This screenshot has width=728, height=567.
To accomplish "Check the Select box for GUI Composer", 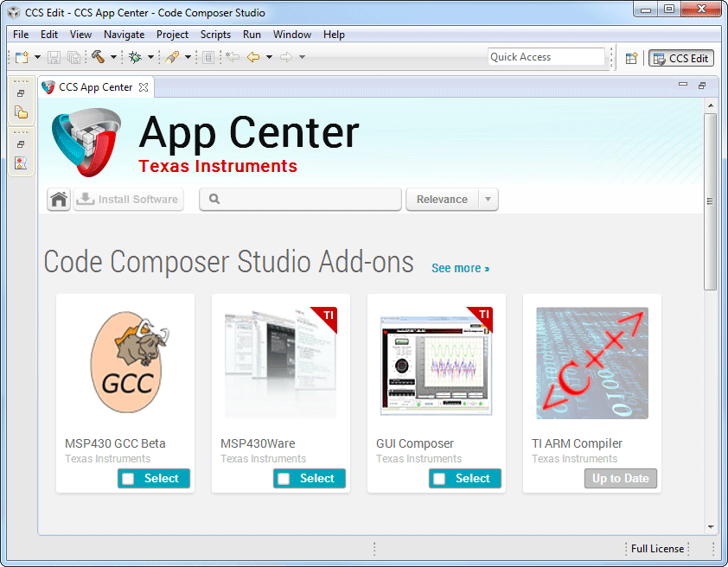I will [x=439, y=479].
